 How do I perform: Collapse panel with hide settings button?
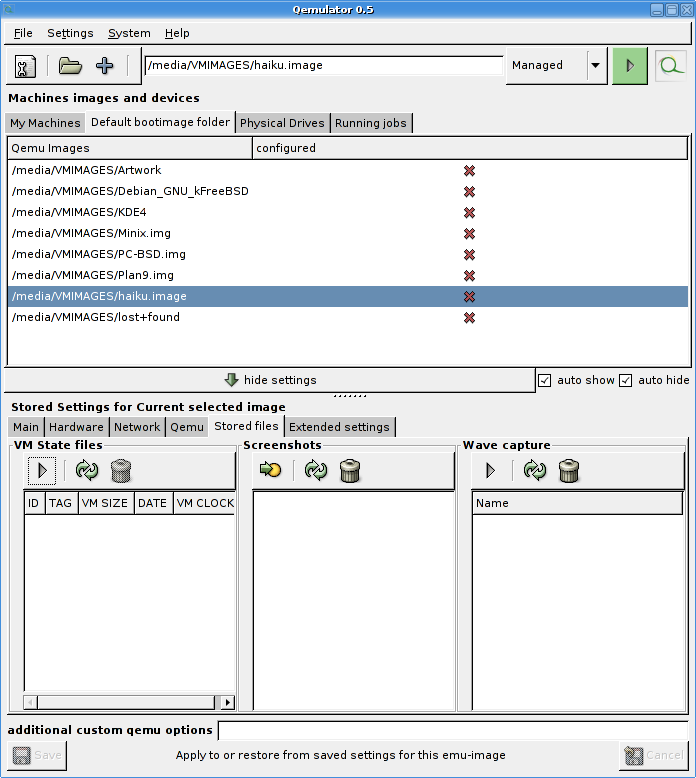[x=270, y=380]
